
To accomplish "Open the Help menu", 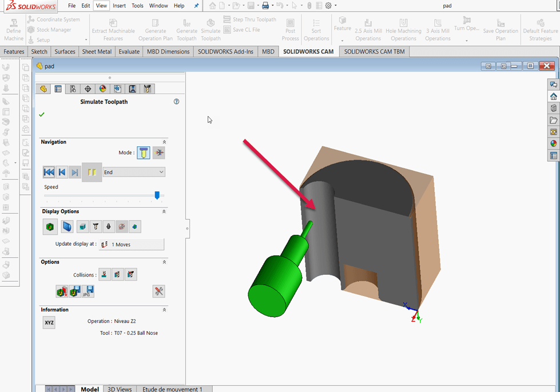I will click(x=179, y=6).
